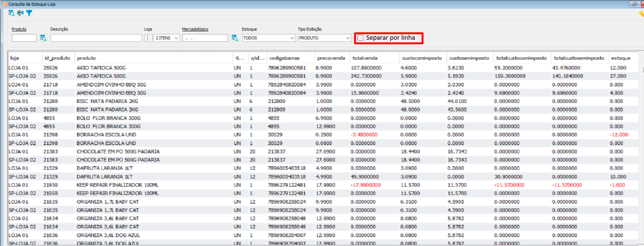This screenshot has height=246, width=644.
Task: Open product lookup beside Produto field
Action: pos(43,38)
